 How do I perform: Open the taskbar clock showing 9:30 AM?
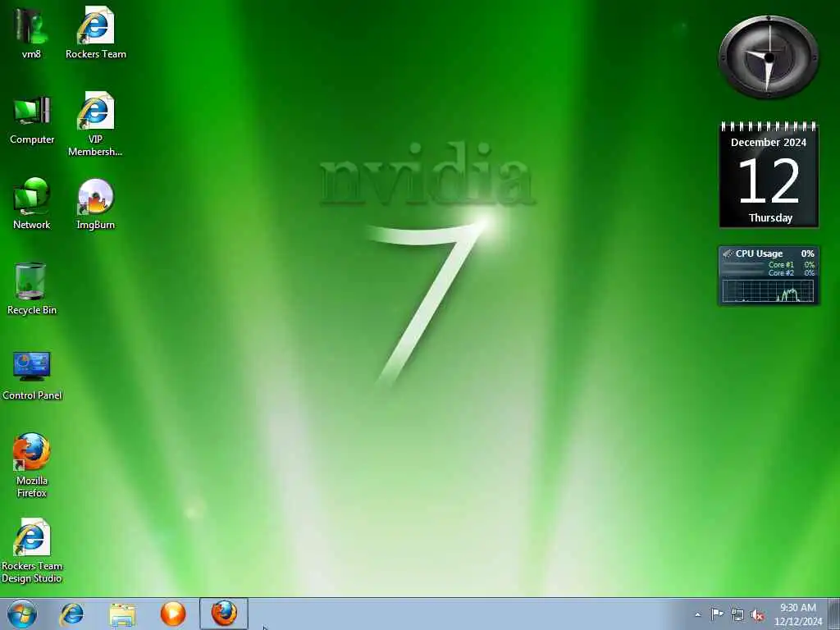(798, 614)
